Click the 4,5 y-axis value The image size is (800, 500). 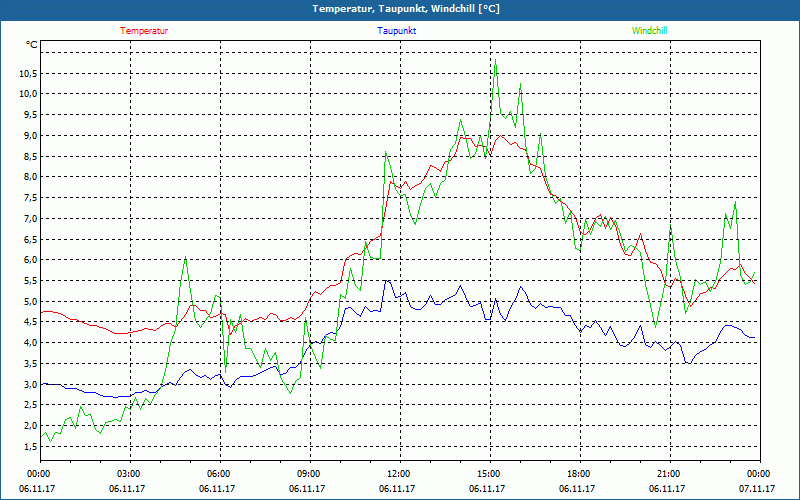coord(30,322)
